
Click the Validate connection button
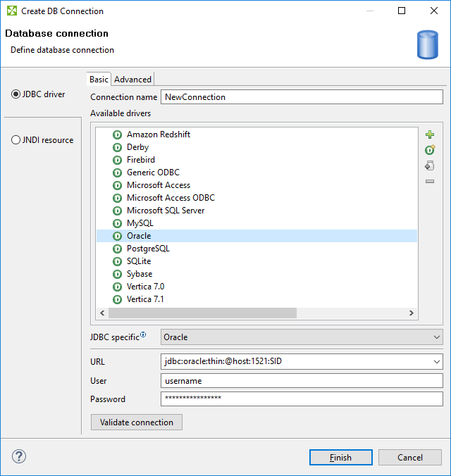pyautogui.click(x=137, y=422)
